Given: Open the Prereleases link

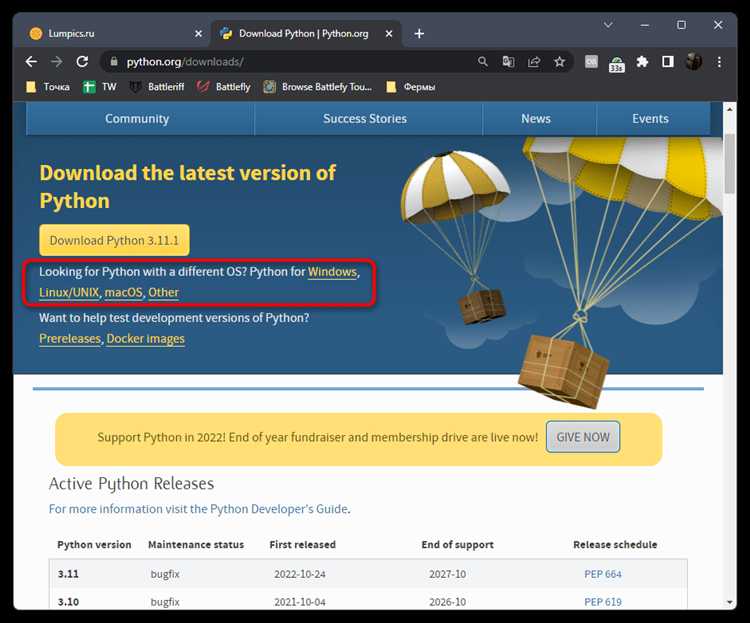Looking at the screenshot, I should click(70, 339).
